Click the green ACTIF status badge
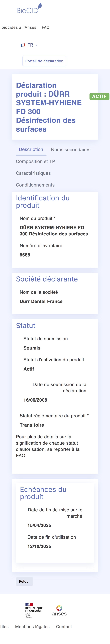 (x=99, y=96)
